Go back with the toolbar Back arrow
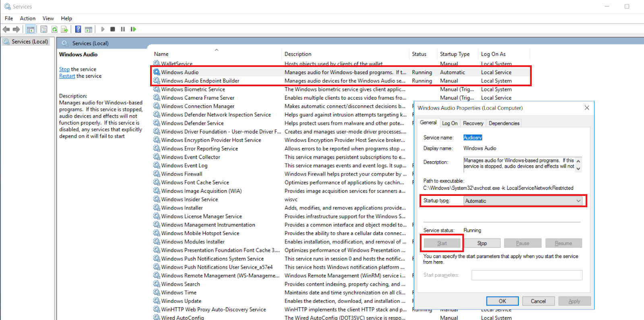The width and height of the screenshot is (644, 320). (x=6, y=29)
